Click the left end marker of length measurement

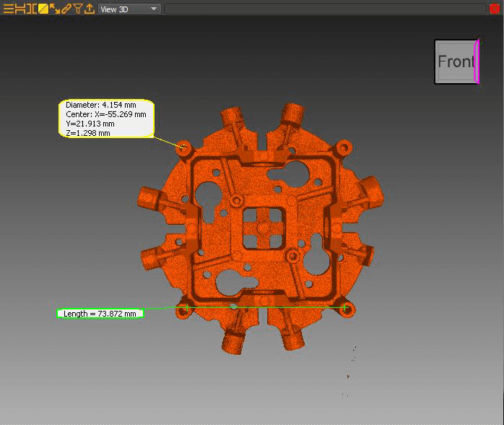pyautogui.click(x=187, y=308)
